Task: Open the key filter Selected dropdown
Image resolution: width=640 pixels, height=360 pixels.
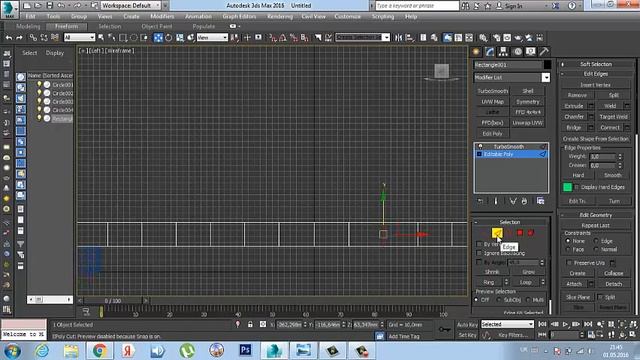Action: (x=507, y=324)
